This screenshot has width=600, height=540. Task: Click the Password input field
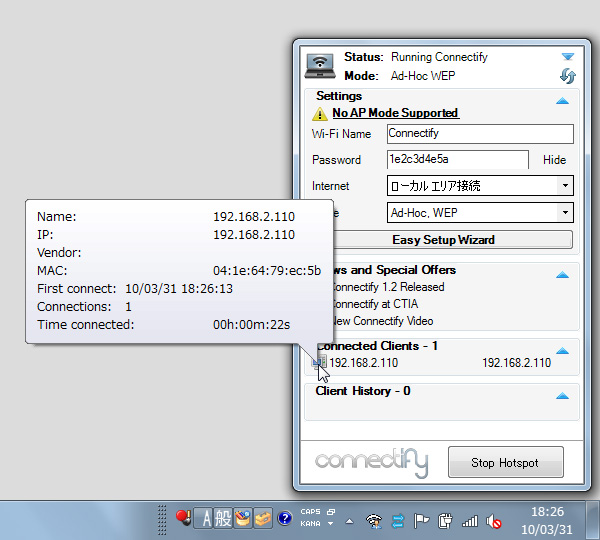(x=458, y=160)
